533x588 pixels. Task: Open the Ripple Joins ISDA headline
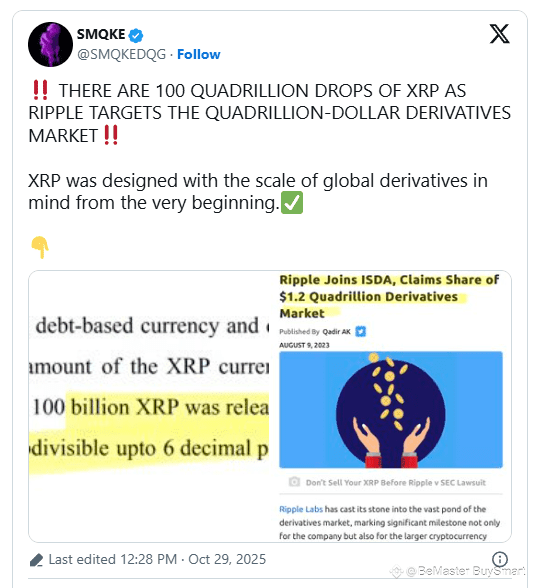click(389, 296)
